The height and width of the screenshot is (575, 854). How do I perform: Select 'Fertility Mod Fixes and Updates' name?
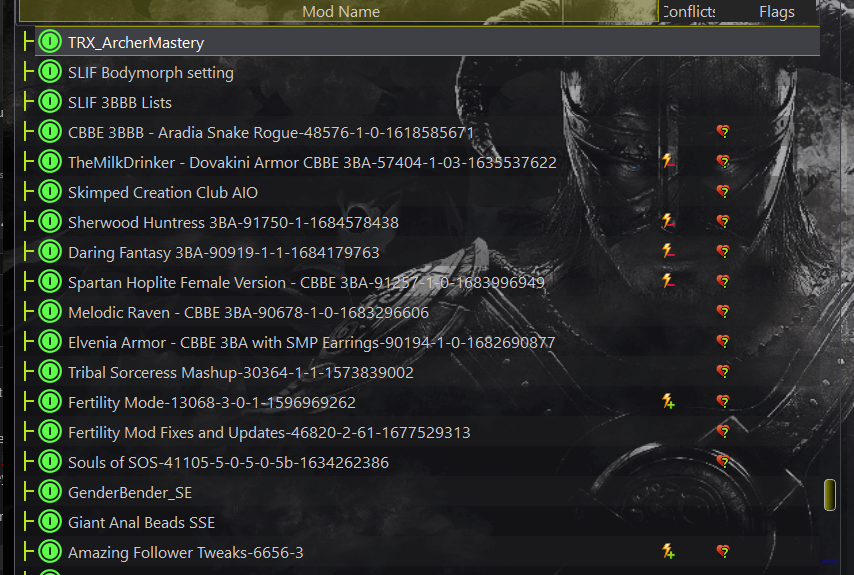pyautogui.click(x=269, y=432)
